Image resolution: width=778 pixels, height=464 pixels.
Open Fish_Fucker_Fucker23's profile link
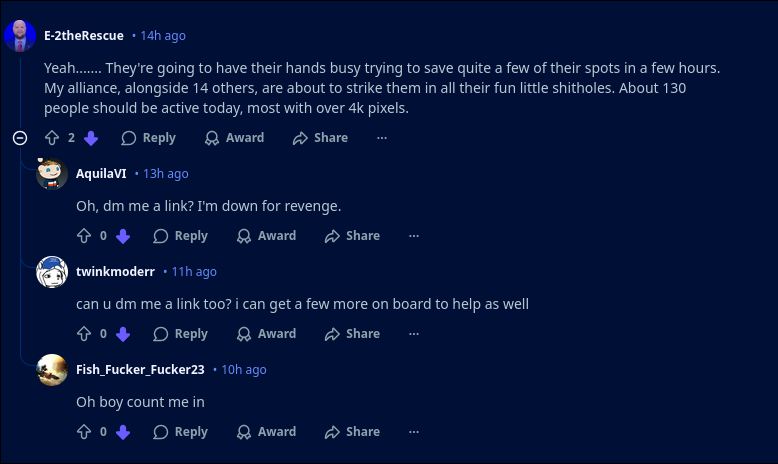140,369
